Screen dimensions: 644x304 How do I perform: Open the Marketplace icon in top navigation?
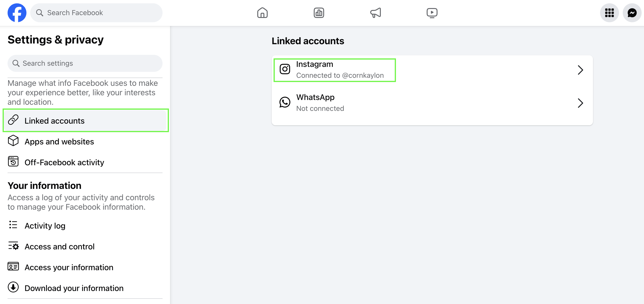tap(319, 13)
